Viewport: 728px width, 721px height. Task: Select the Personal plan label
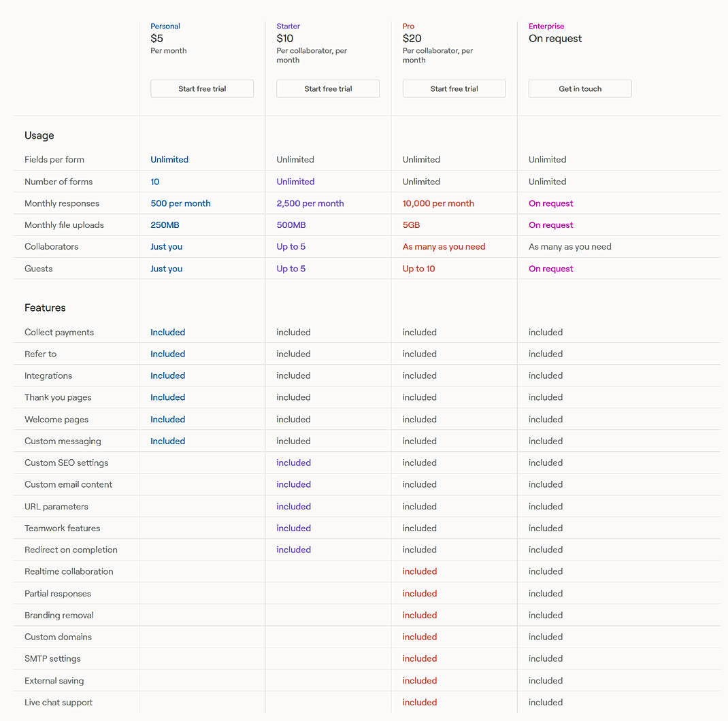(165, 26)
